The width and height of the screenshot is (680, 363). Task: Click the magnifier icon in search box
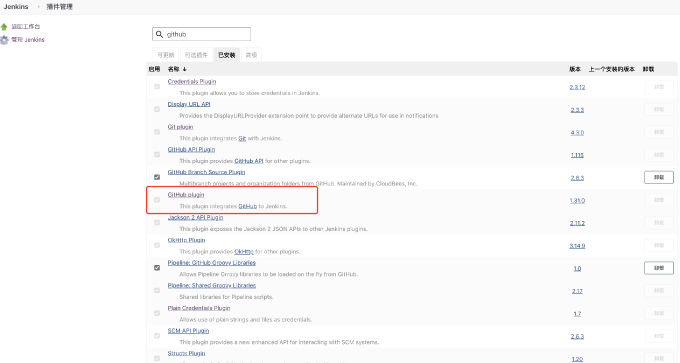[160, 34]
